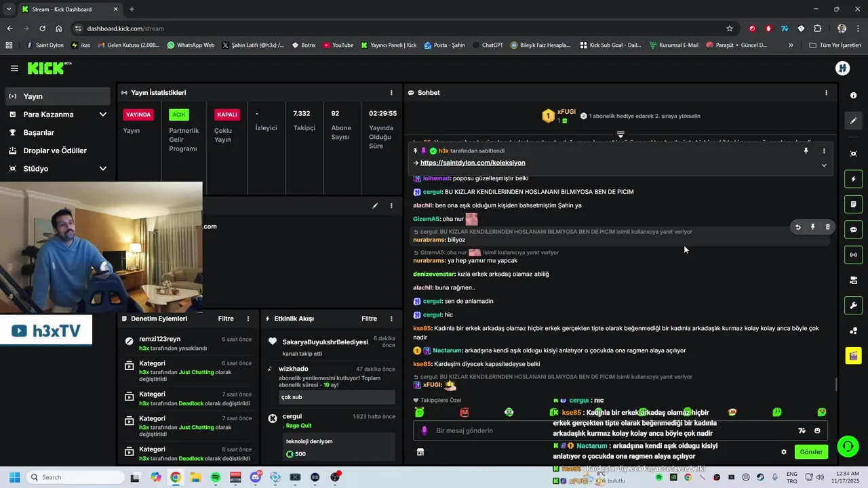Click the edit pencil in the stream info panel

click(375, 205)
